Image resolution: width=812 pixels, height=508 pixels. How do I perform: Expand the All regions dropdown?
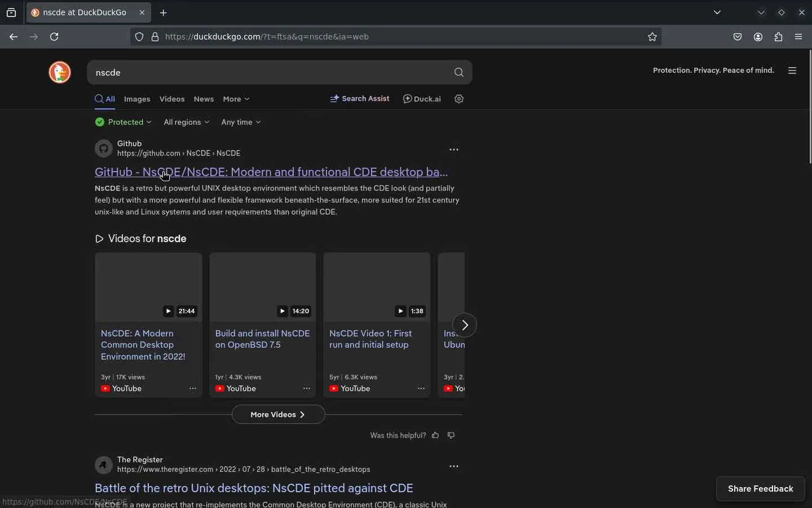pos(187,122)
